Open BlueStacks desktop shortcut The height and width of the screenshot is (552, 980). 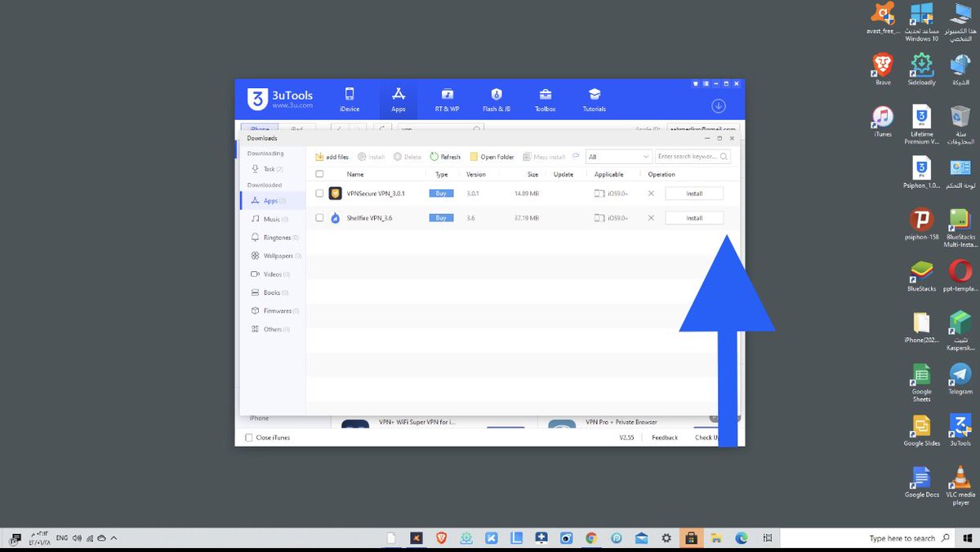(x=922, y=276)
